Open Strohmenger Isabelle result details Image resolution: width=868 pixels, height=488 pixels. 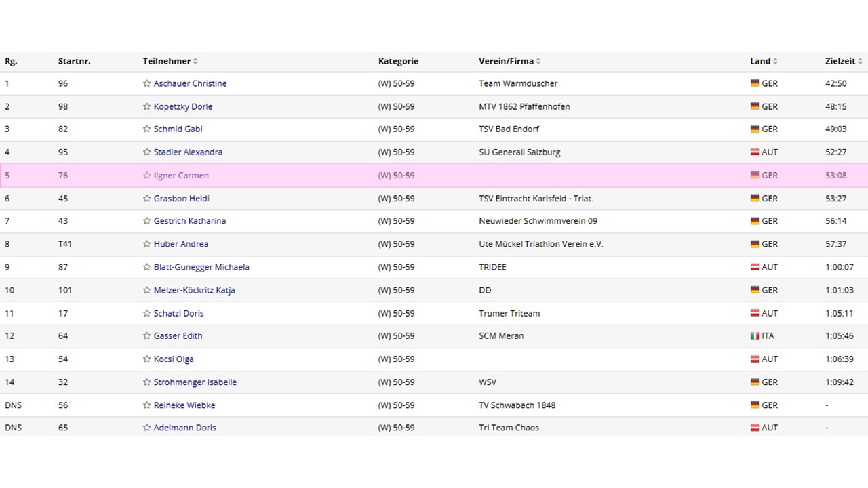195,382
